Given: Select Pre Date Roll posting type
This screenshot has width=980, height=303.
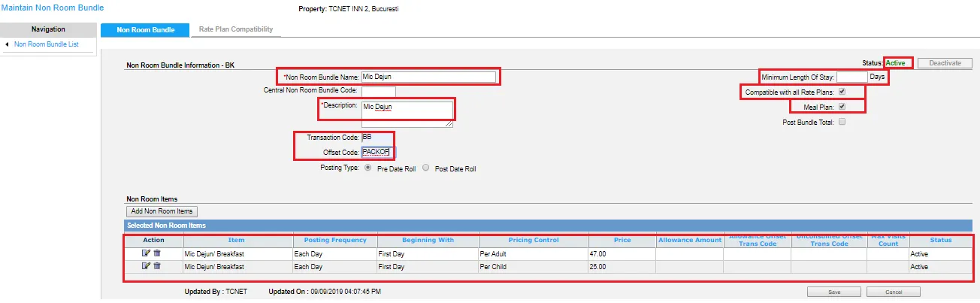Looking at the screenshot, I should coord(368,168).
